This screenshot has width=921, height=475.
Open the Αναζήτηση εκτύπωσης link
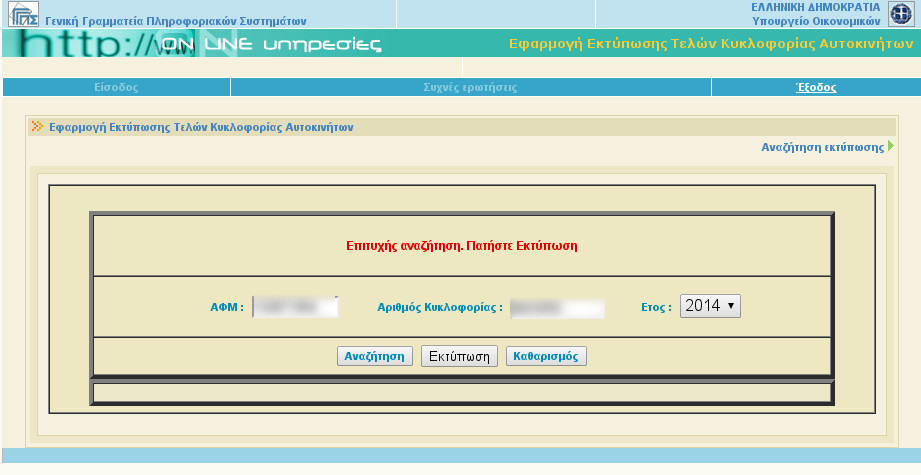click(x=822, y=147)
